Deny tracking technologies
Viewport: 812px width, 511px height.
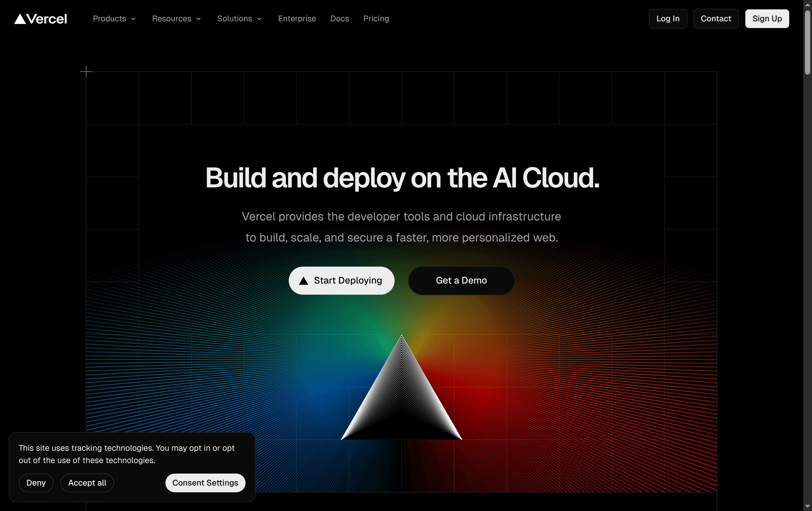[x=36, y=483]
